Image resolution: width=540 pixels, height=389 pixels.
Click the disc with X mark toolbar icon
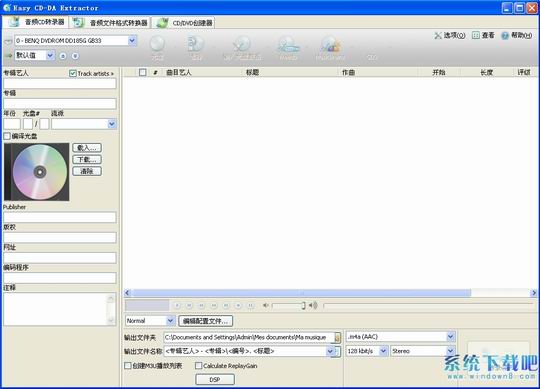pos(242,44)
